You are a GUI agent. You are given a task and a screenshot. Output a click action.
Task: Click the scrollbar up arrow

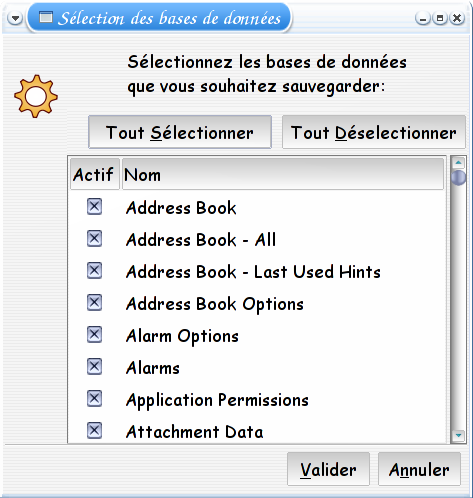click(459, 163)
